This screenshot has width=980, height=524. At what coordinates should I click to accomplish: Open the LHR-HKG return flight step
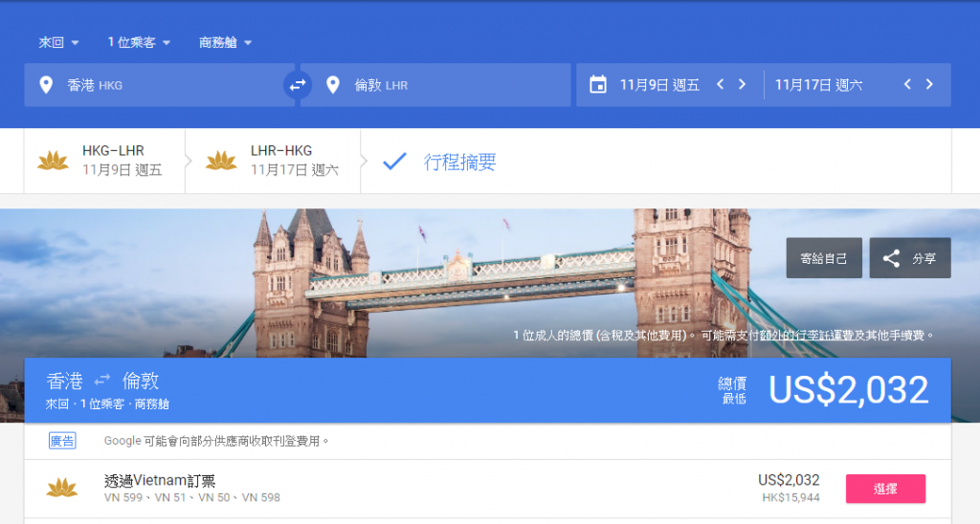point(273,162)
